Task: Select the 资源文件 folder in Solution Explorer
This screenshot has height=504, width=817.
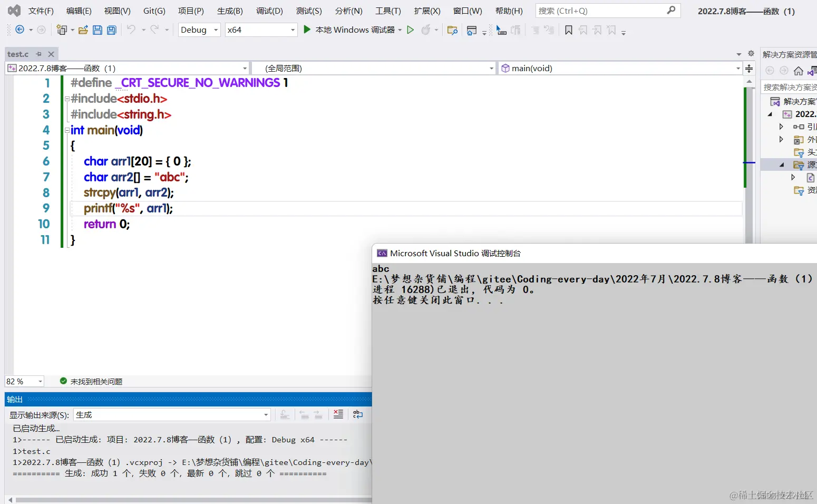Action: pyautogui.click(x=805, y=190)
